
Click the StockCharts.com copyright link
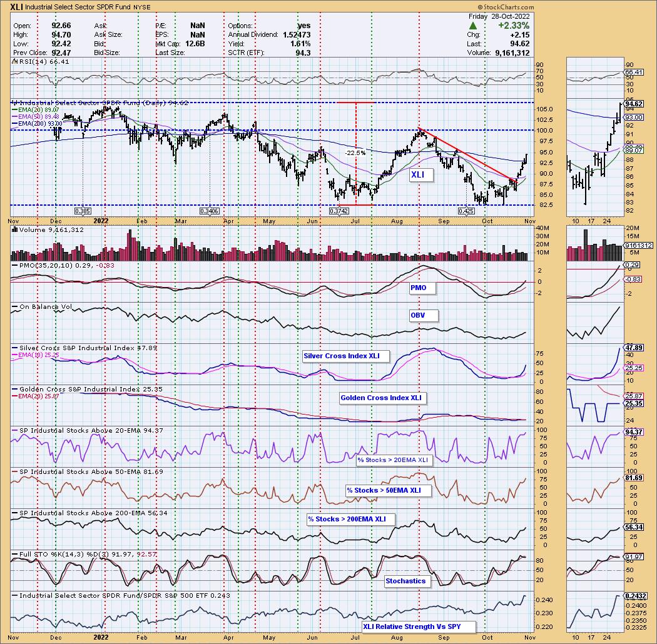[x=506, y=7]
